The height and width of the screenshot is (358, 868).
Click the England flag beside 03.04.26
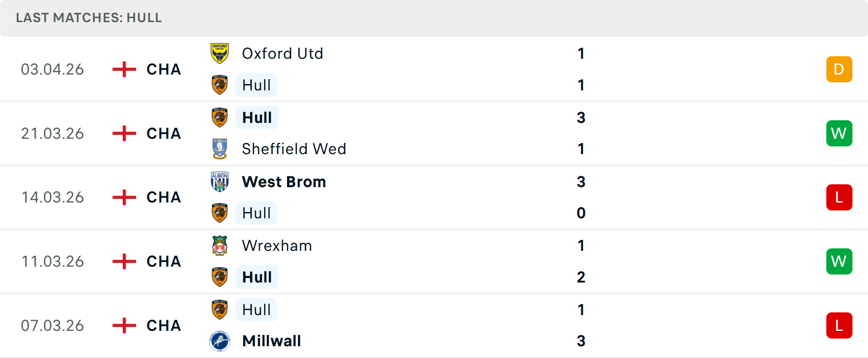123,69
